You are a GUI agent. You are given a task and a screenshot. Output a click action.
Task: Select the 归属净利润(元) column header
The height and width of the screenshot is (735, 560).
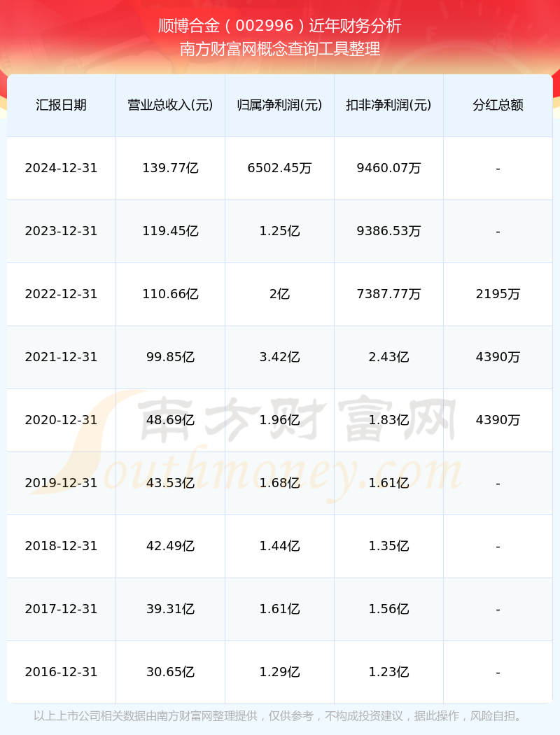tap(280, 105)
